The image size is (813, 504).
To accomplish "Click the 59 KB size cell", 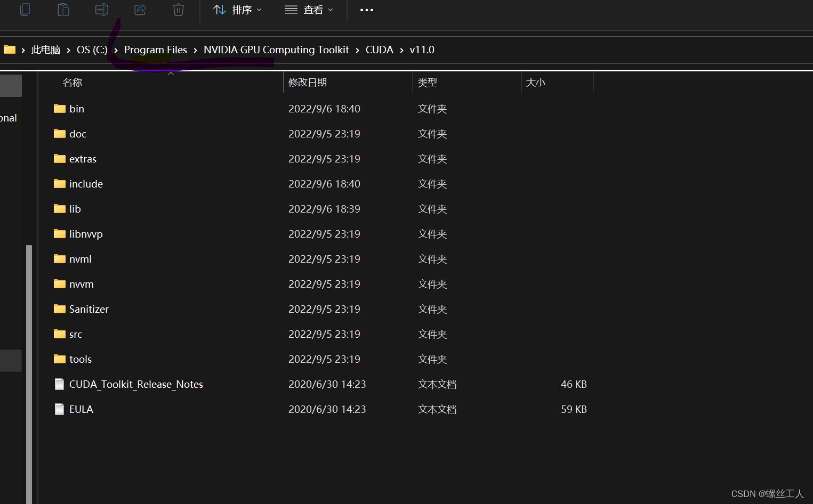I will pyautogui.click(x=574, y=409).
